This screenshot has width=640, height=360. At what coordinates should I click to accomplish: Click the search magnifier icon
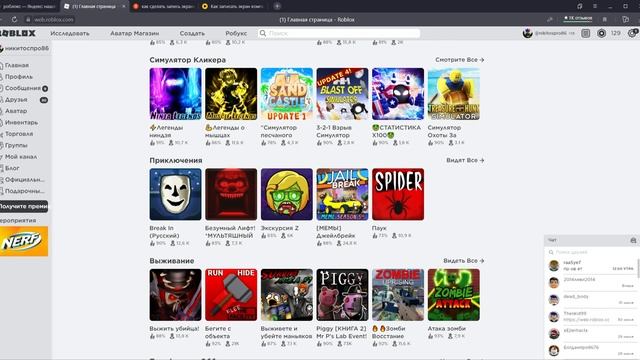coord(263,33)
